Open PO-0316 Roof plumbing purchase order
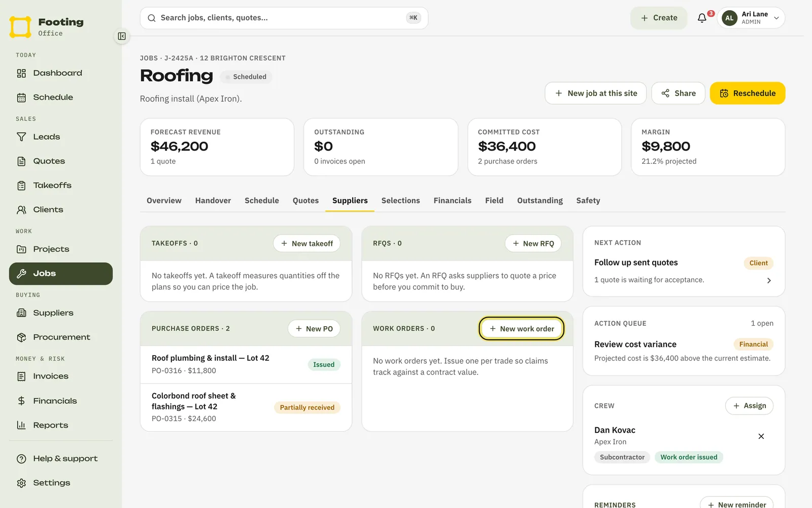Image resolution: width=812 pixels, height=508 pixels. coord(246,364)
